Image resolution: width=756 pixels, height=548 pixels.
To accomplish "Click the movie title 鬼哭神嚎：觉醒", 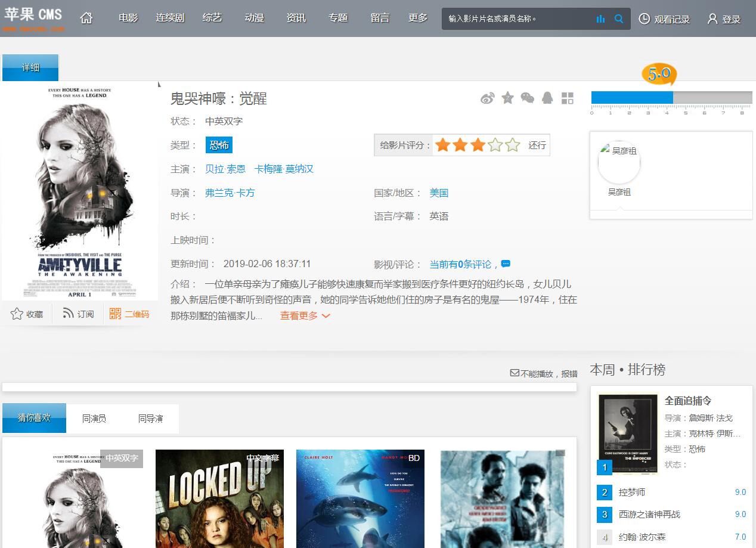I will point(219,98).
